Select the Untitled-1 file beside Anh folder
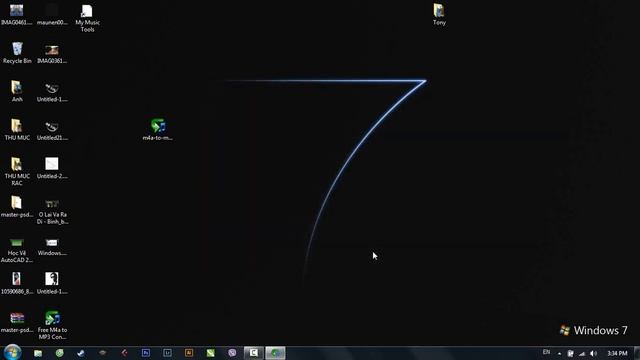Image resolution: width=640 pixels, height=360 pixels. pos(52,92)
